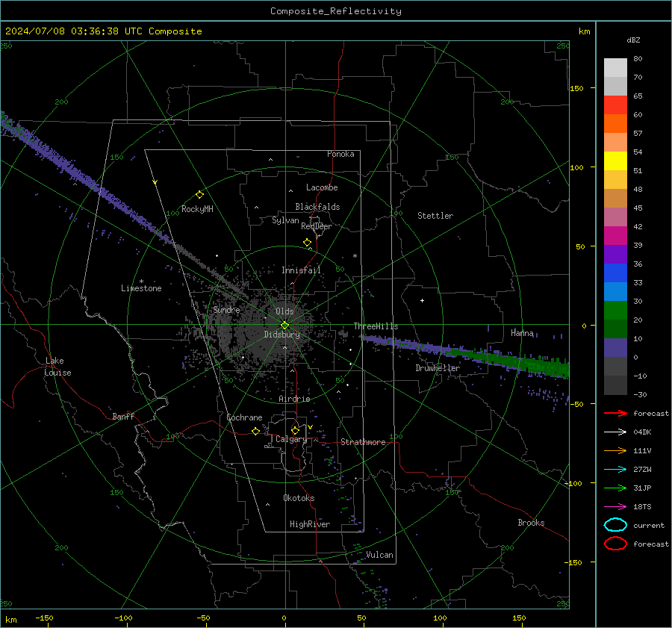Click the Brooks label
The width and height of the screenshot is (672, 628).
[531, 523]
